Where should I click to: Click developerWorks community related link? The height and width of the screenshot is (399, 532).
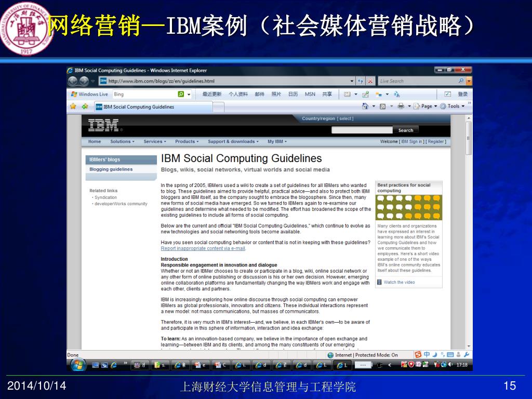(121, 204)
